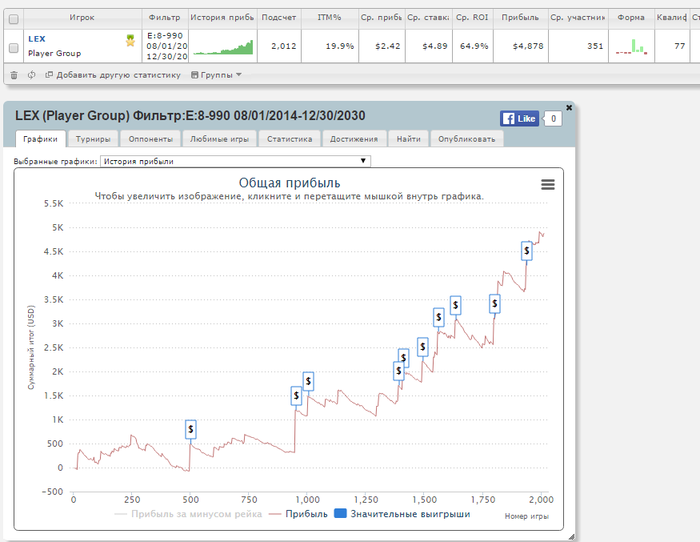Viewport: 700px width, 542px height.
Task: Open the chart hamburger menu icon
Action: (x=547, y=184)
